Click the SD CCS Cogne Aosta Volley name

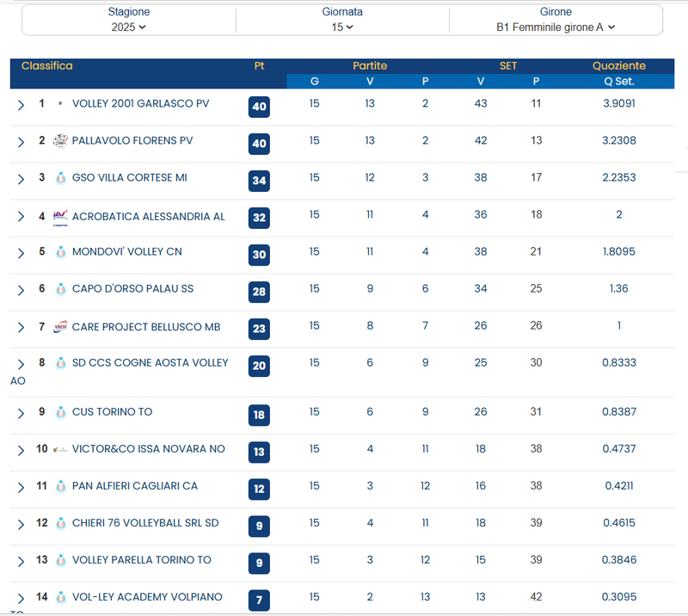[150, 363]
